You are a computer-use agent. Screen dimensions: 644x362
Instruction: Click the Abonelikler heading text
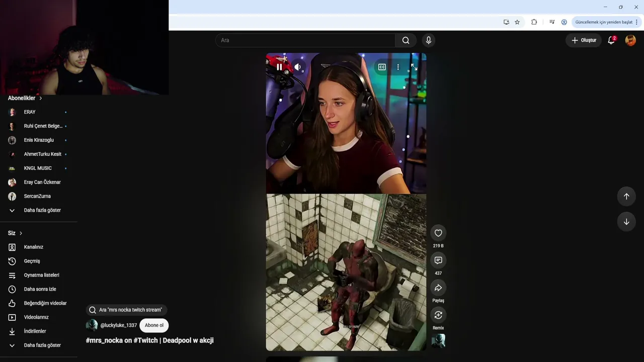[x=22, y=98]
